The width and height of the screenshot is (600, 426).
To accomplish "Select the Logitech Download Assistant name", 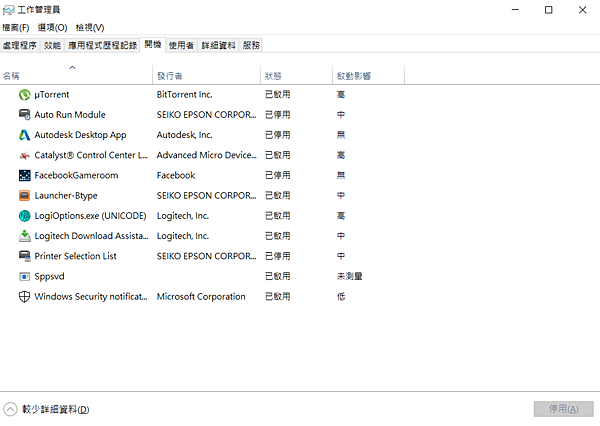I will tap(91, 236).
